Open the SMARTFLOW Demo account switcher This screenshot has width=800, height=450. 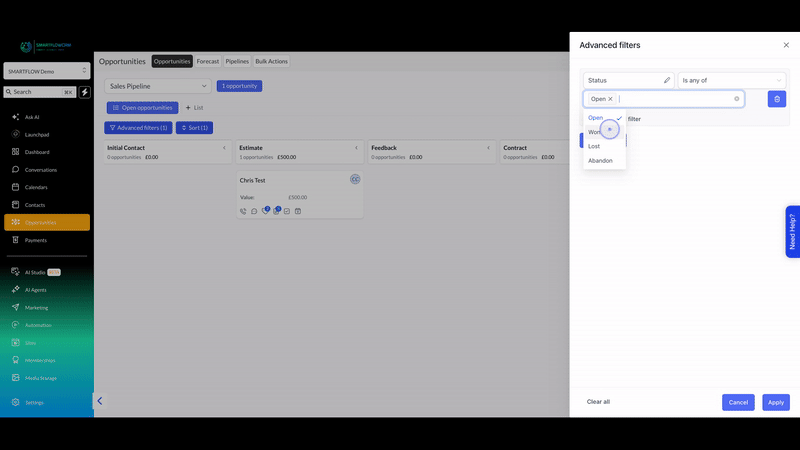(x=47, y=71)
